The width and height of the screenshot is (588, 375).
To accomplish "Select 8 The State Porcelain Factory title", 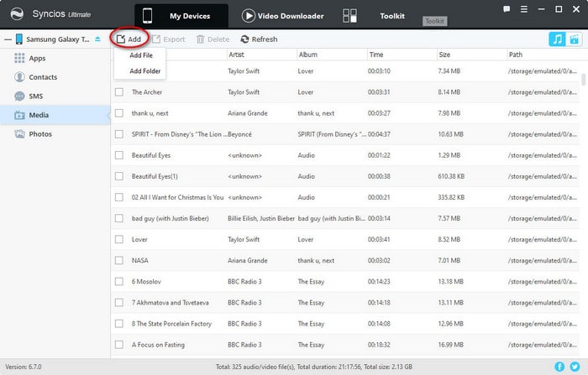I will (171, 323).
